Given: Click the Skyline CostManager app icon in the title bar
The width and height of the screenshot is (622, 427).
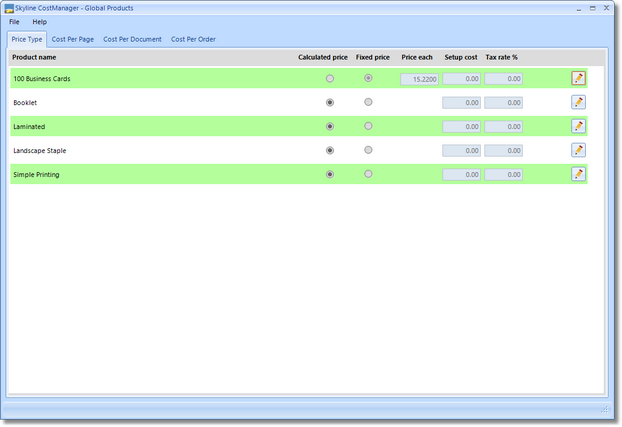Looking at the screenshot, I should [9, 8].
